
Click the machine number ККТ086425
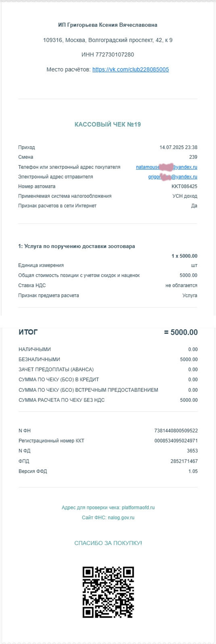pyautogui.click(x=184, y=186)
